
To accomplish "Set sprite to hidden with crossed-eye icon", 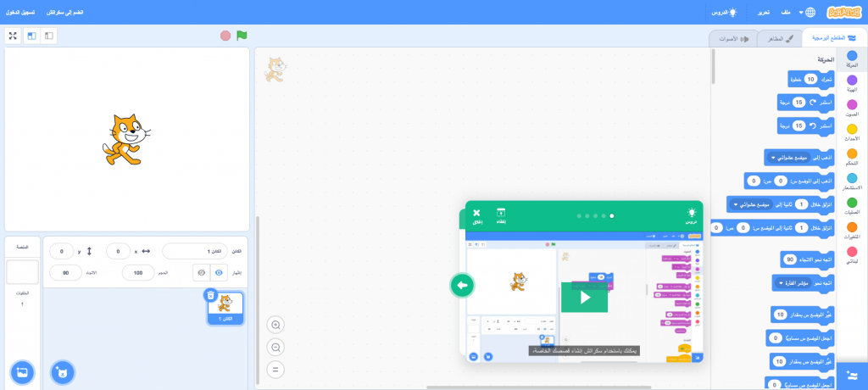I will (201, 272).
